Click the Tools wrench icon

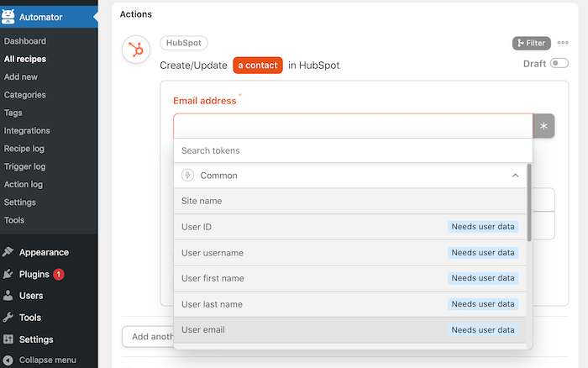coord(8,318)
